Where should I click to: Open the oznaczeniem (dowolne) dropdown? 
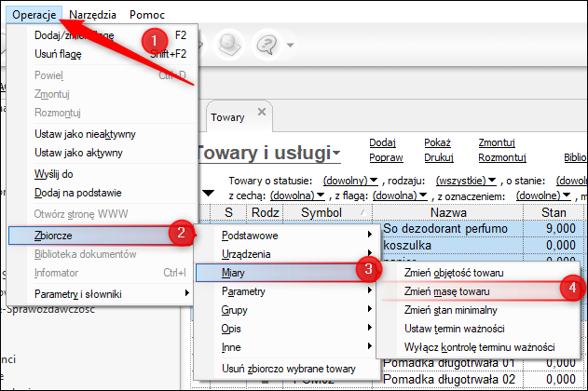[x=543, y=195]
